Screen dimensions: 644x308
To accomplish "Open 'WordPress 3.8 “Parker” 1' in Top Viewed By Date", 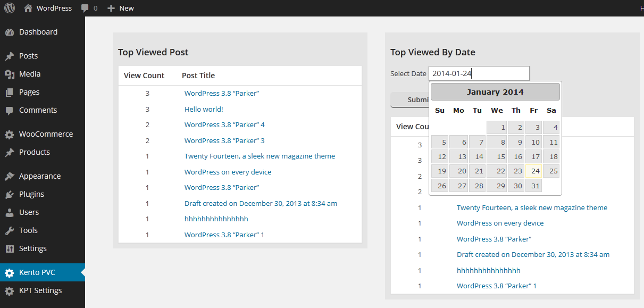I will 497,286.
